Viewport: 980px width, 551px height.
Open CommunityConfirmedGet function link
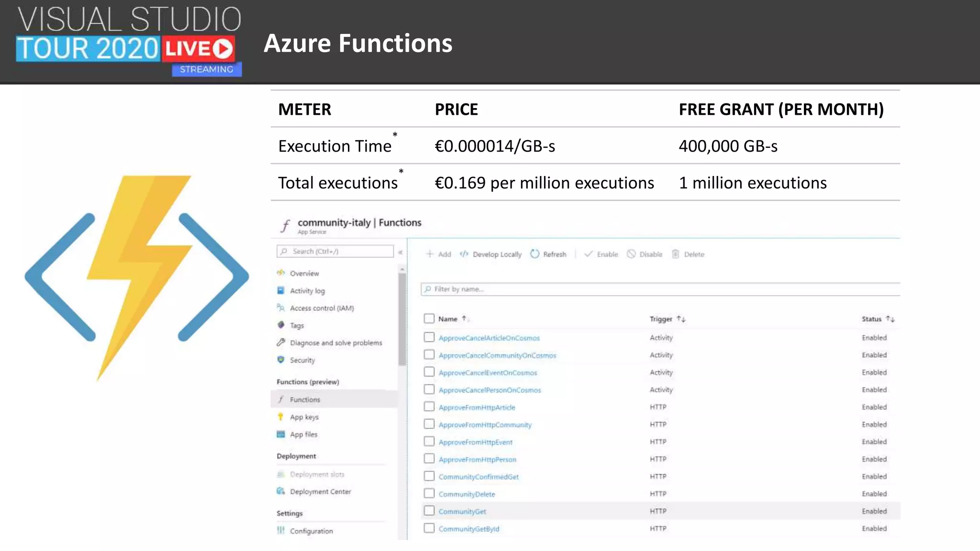coord(479,477)
